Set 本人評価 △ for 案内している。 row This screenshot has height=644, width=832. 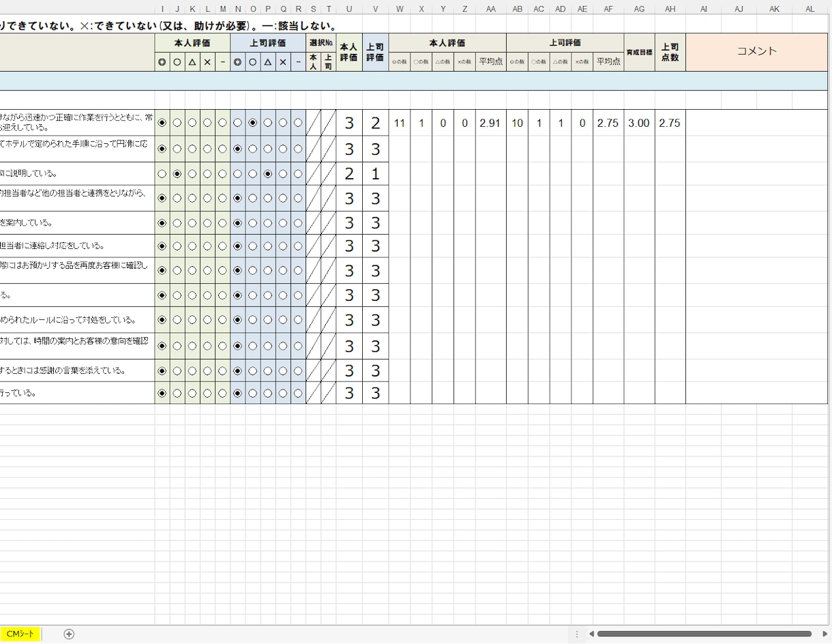[x=192, y=223]
